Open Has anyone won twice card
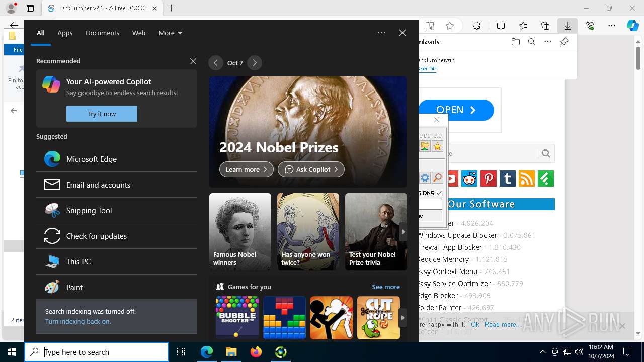Screen dimensions: 644x362 [308, 232]
